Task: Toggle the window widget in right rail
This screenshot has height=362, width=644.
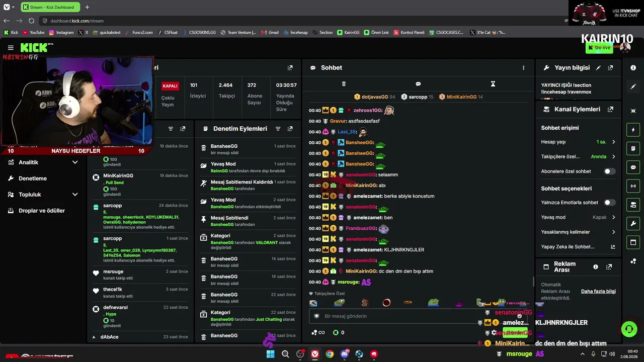Action: [x=633, y=242]
